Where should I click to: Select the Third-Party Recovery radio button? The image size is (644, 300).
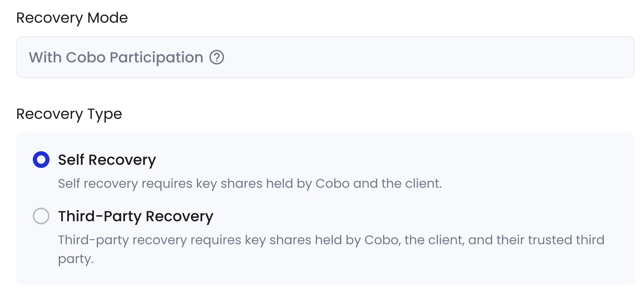click(x=41, y=216)
